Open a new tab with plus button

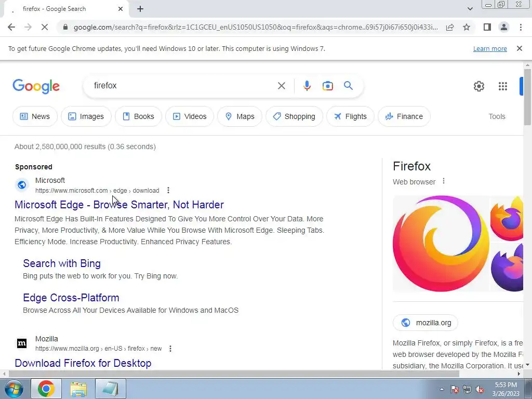140,9
